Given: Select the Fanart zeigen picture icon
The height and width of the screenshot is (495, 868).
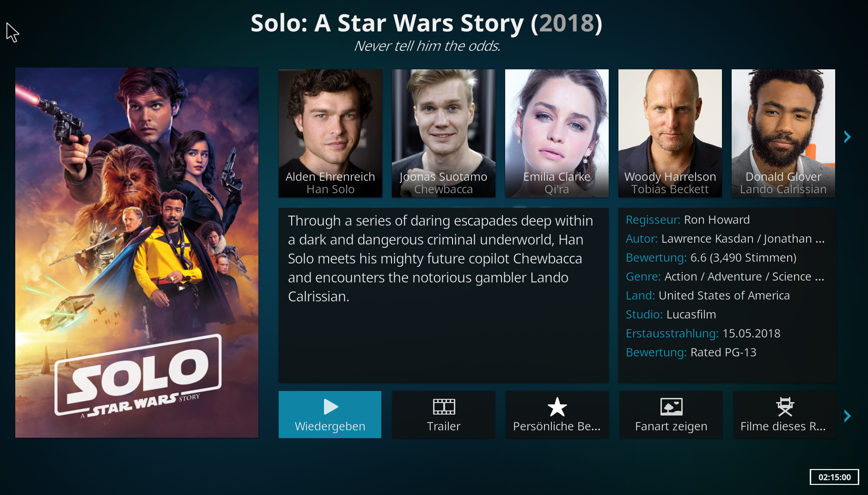Looking at the screenshot, I should (671, 407).
